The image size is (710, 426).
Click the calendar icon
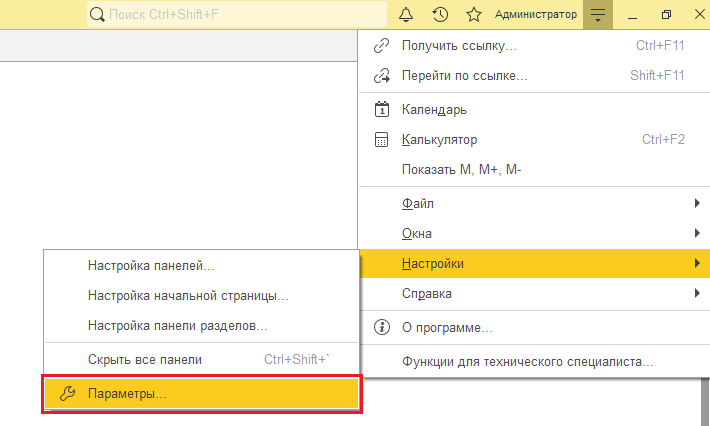click(x=381, y=109)
